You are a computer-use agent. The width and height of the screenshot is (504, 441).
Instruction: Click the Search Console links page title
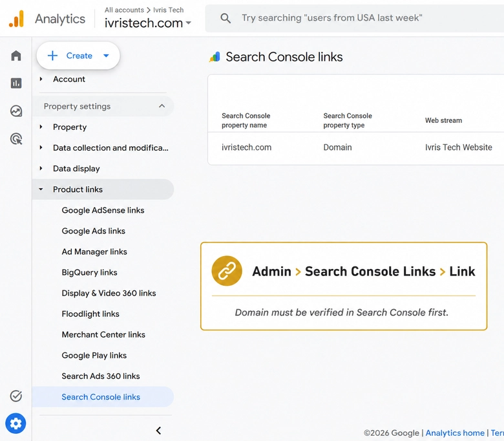point(284,57)
